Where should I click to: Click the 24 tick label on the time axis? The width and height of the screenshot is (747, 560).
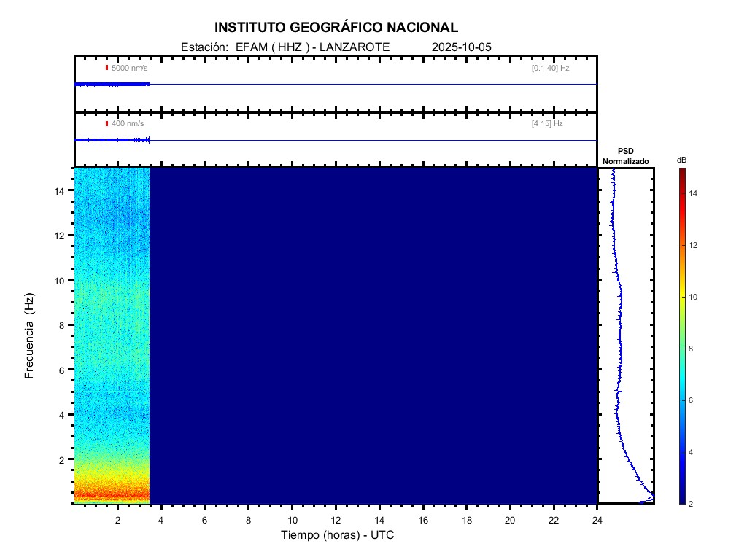click(597, 520)
